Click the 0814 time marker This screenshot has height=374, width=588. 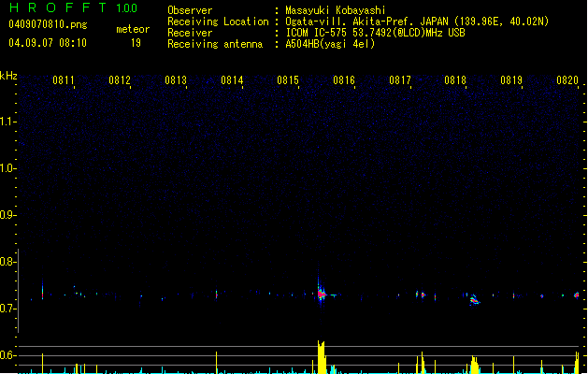click(x=232, y=80)
